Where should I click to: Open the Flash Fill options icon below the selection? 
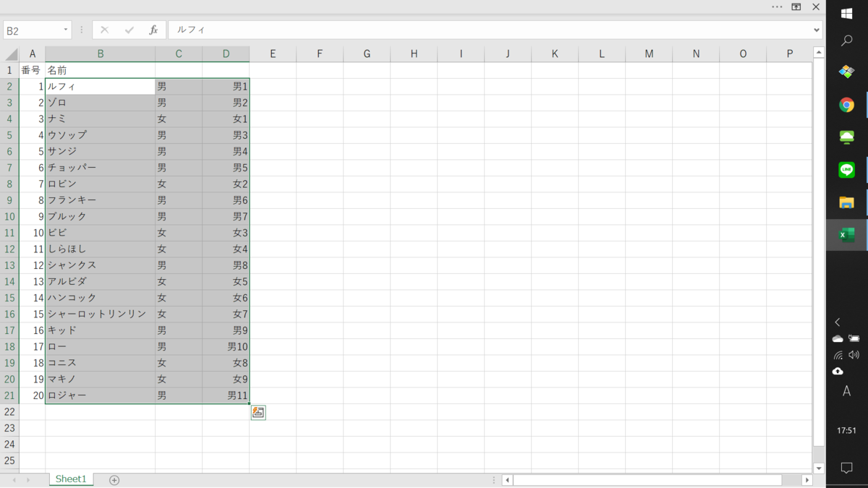point(258,412)
